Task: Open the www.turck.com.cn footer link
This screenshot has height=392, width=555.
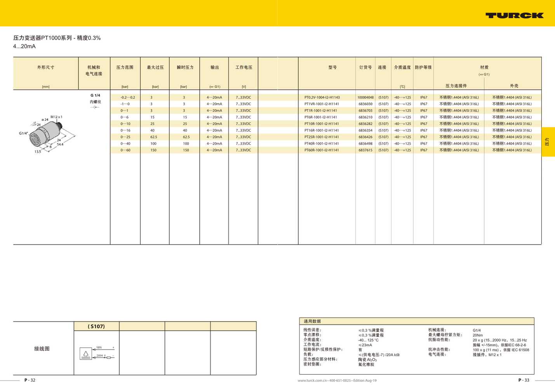Action: tap(312, 380)
